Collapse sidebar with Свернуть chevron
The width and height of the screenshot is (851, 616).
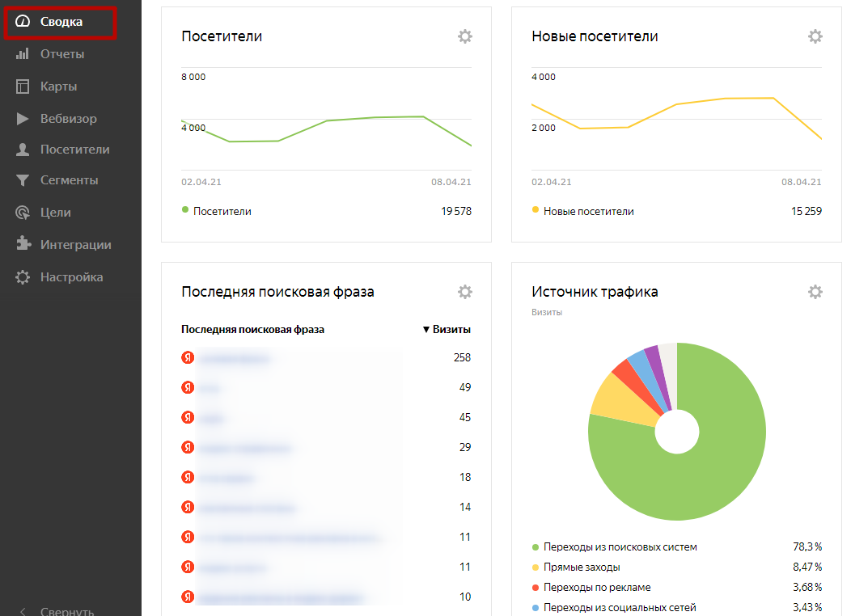pyautogui.click(x=23, y=611)
